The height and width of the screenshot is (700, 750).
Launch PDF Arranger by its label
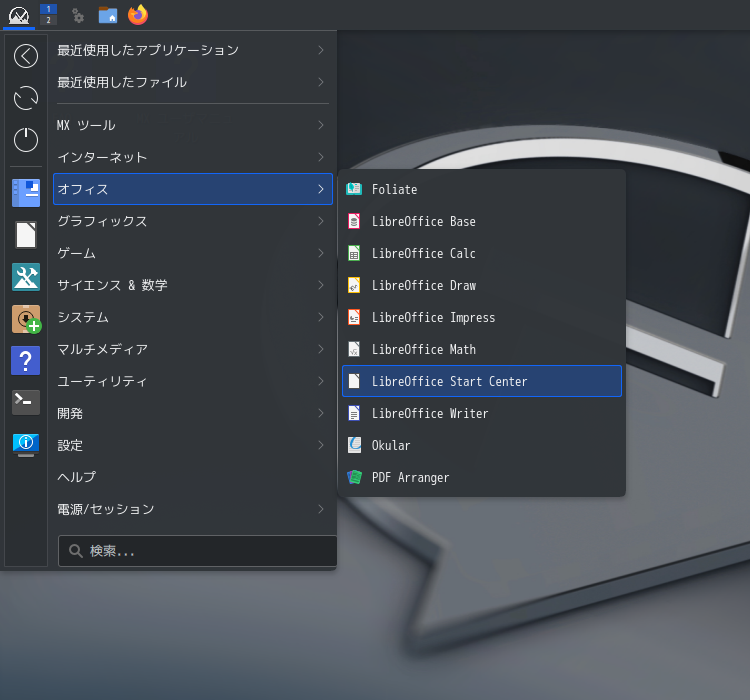(x=410, y=478)
